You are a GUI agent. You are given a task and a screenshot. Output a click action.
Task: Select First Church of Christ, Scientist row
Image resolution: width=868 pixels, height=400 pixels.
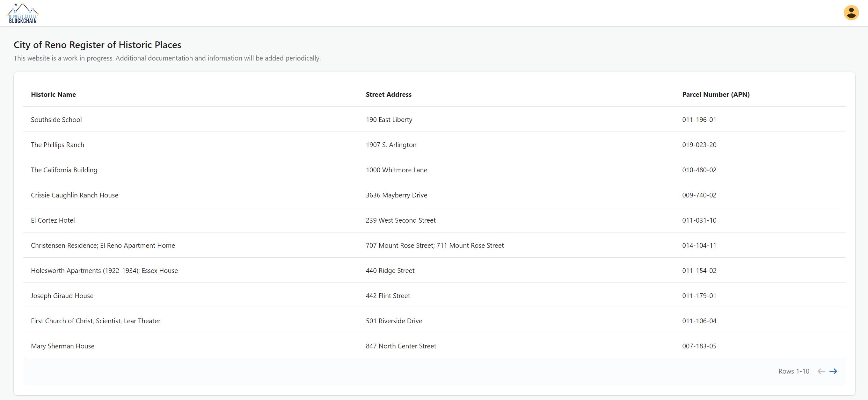[x=95, y=321]
